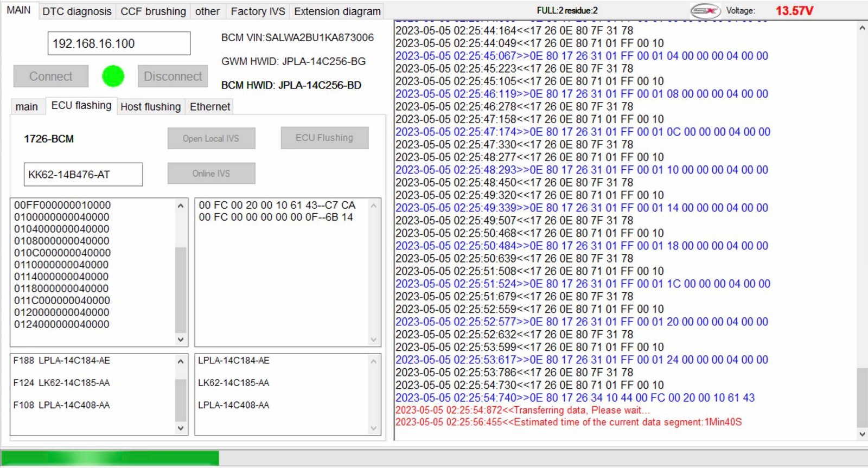Open CCF brushing tab
868x468 pixels.
click(153, 11)
